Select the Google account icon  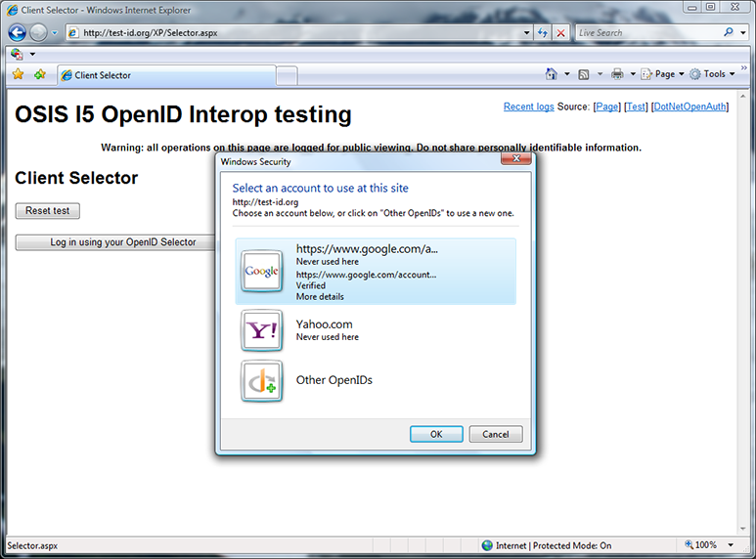pyautogui.click(x=262, y=272)
